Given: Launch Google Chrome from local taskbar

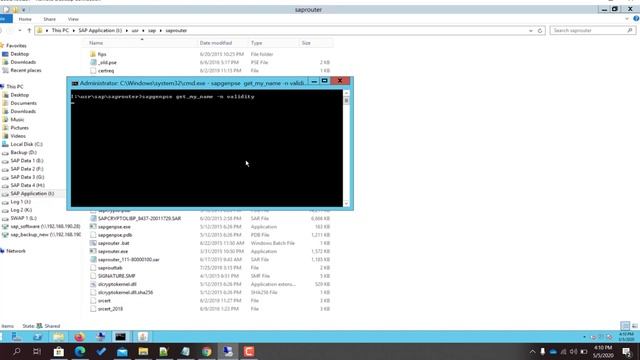Looking at the screenshot, I should click(x=207, y=351).
